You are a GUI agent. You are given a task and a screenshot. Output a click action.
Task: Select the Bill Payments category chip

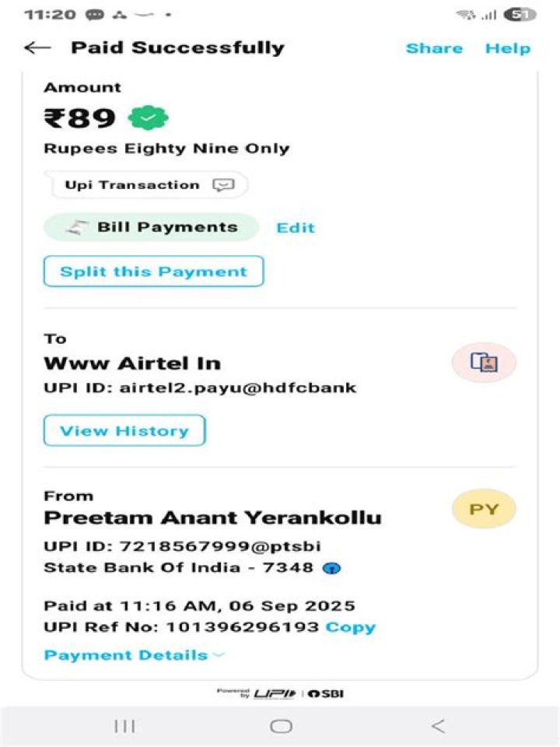(151, 228)
